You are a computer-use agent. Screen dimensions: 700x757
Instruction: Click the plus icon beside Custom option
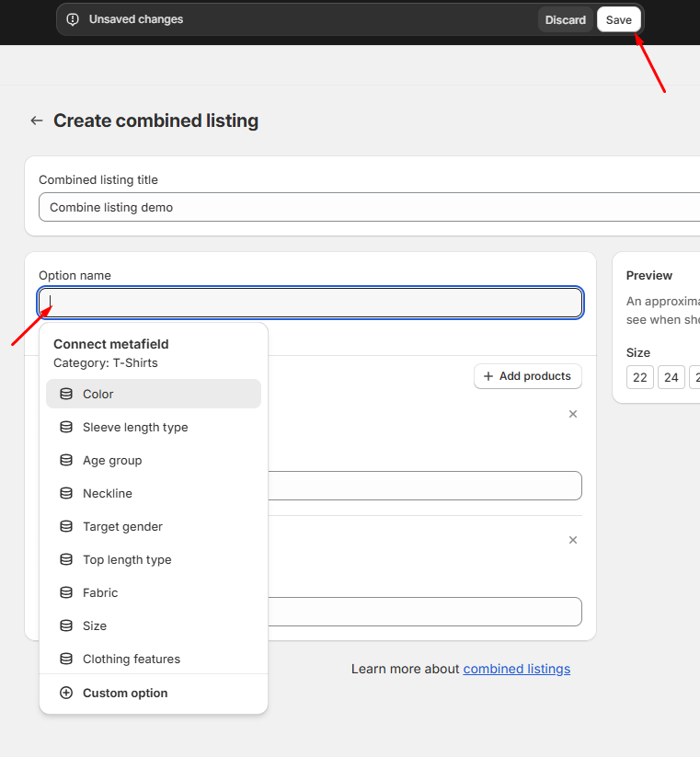[x=66, y=693]
